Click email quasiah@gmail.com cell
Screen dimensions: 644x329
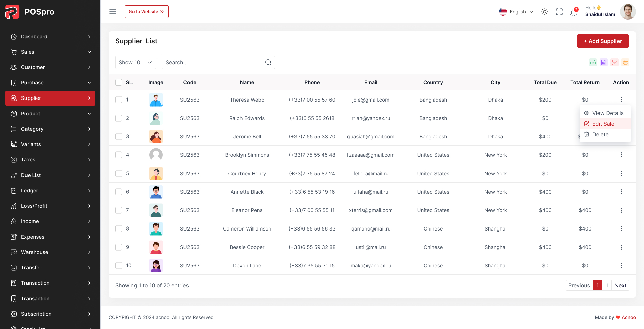pyautogui.click(x=371, y=136)
